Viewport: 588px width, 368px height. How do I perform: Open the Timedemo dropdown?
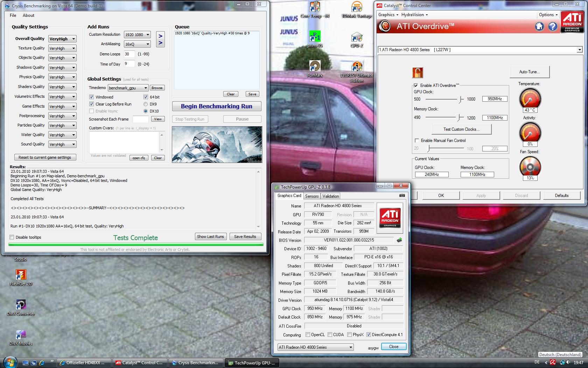click(128, 88)
